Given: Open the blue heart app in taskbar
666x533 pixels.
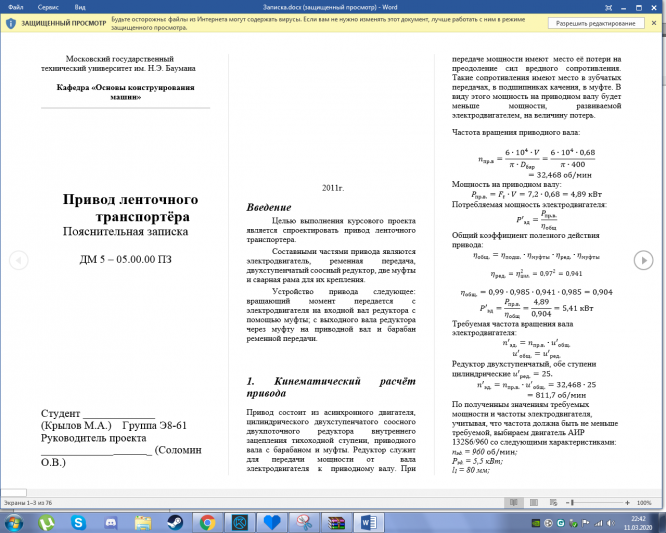Looking at the screenshot, I should point(272,522).
